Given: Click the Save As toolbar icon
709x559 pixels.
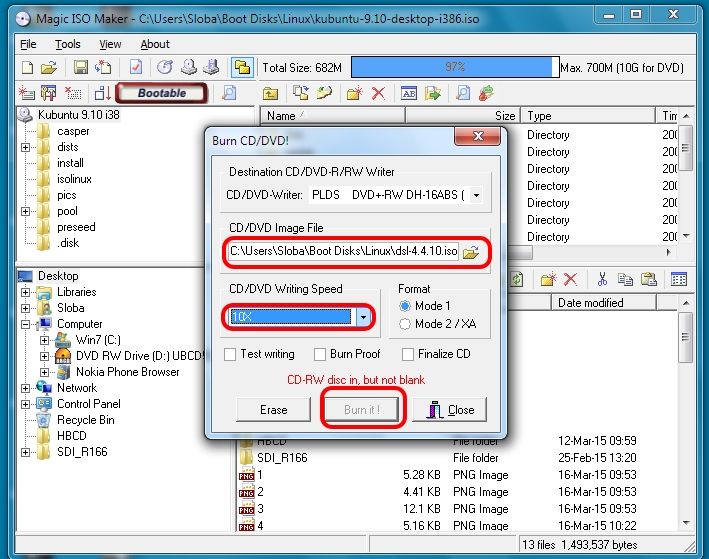Looking at the screenshot, I should pos(104,67).
